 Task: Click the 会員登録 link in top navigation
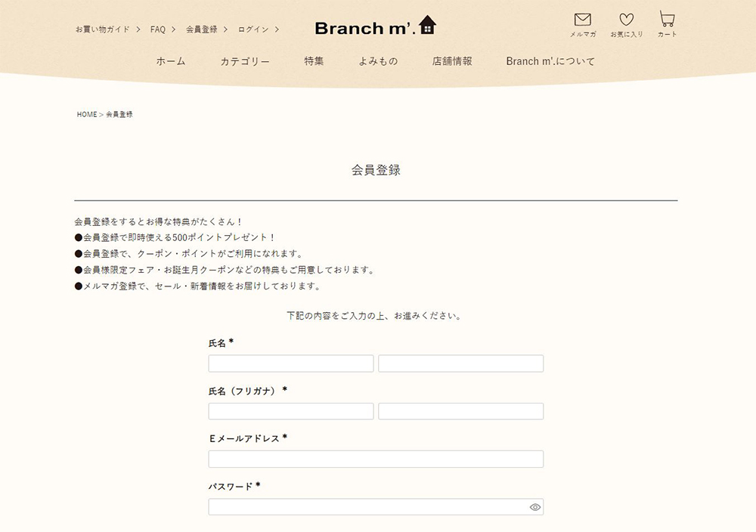(x=202, y=29)
